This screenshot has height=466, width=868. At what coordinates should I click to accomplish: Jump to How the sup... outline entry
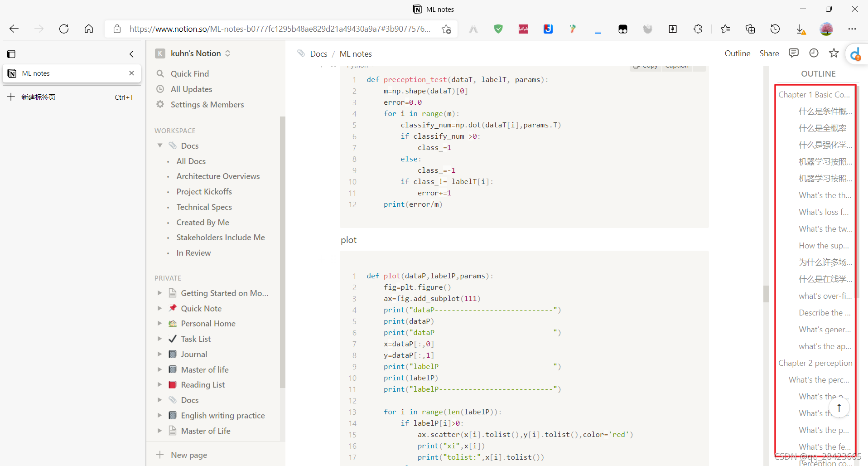(x=824, y=245)
